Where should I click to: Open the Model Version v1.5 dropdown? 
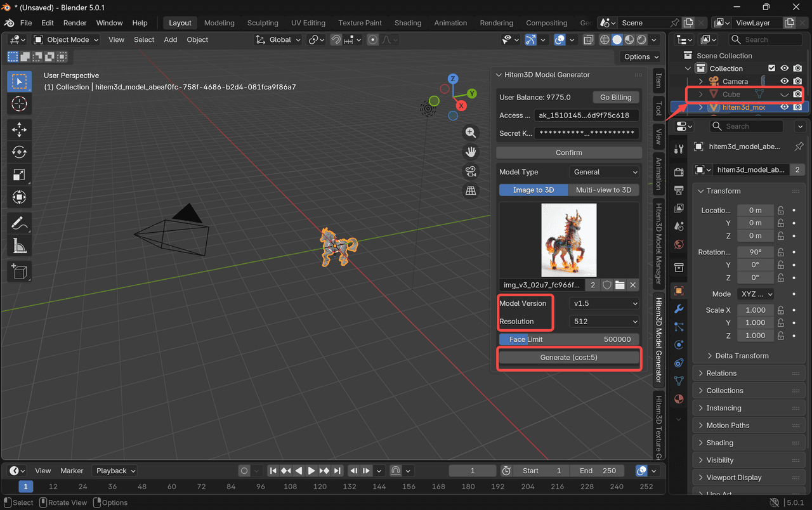(604, 304)
